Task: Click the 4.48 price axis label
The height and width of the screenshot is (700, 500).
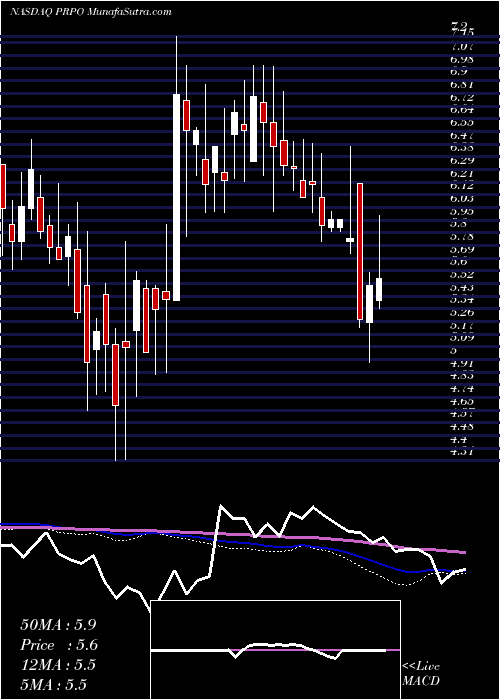Action: [462, 426]
